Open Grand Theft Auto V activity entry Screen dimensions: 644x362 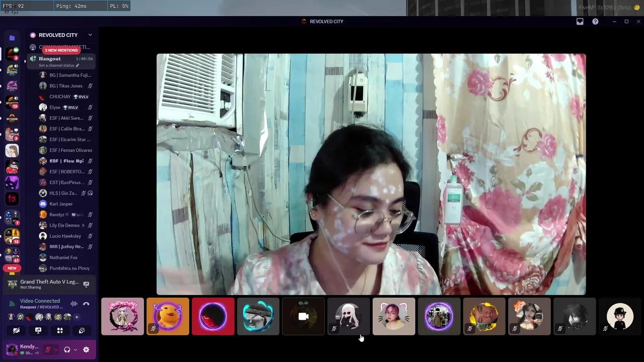click(x=49, y=284)
